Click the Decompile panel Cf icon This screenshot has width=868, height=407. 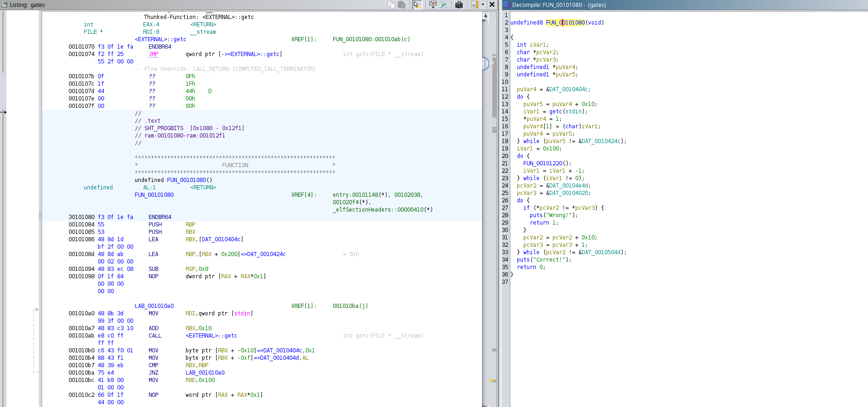(507, 5)
